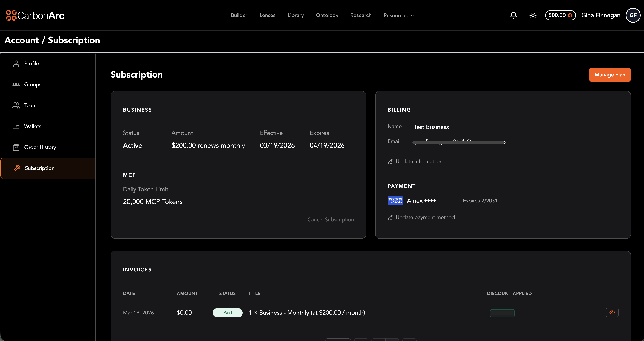
Task: Open Wallets in the sidebar
Action: click(x=33, y=126)
